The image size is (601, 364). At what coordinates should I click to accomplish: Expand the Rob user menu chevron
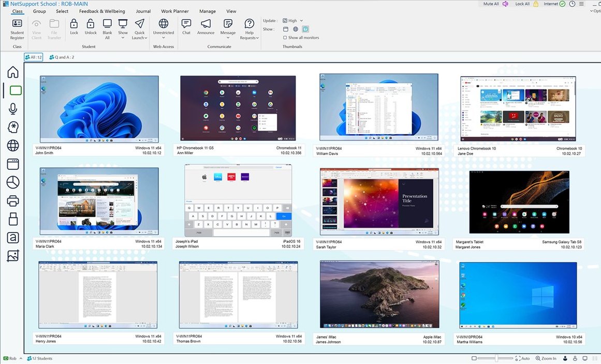pyautogui.click(x=21, y=358)
